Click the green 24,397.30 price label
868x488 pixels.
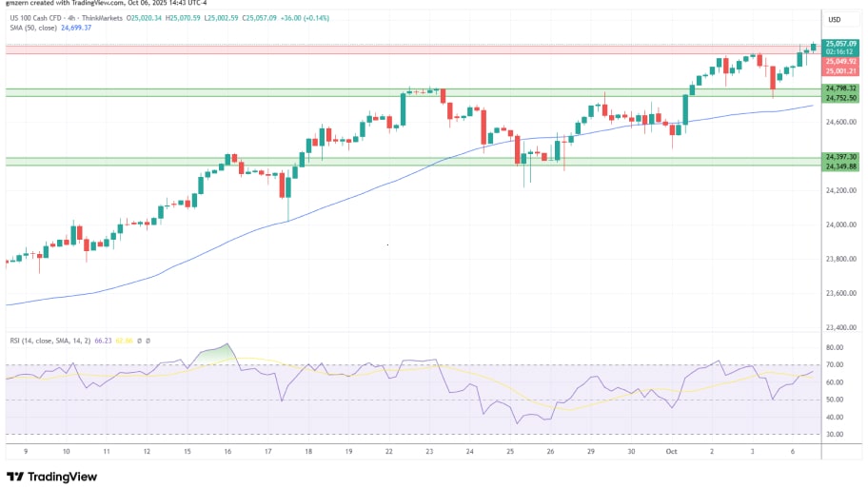(841, 157)
